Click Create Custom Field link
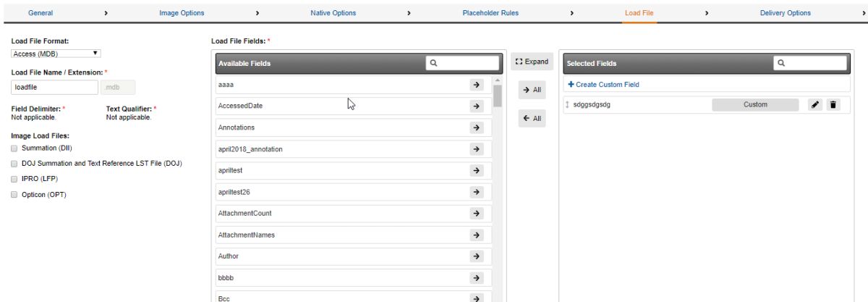868x302 pixels. point(604,85)
